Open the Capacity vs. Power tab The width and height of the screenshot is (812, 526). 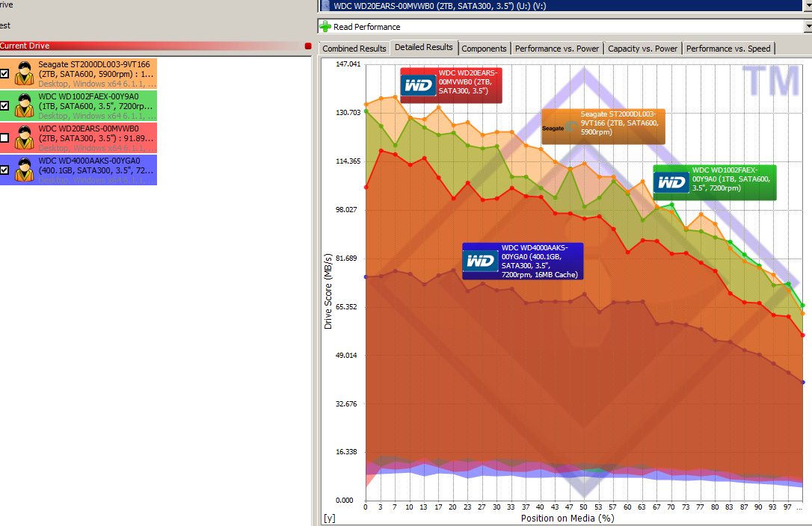coord(643,48)
